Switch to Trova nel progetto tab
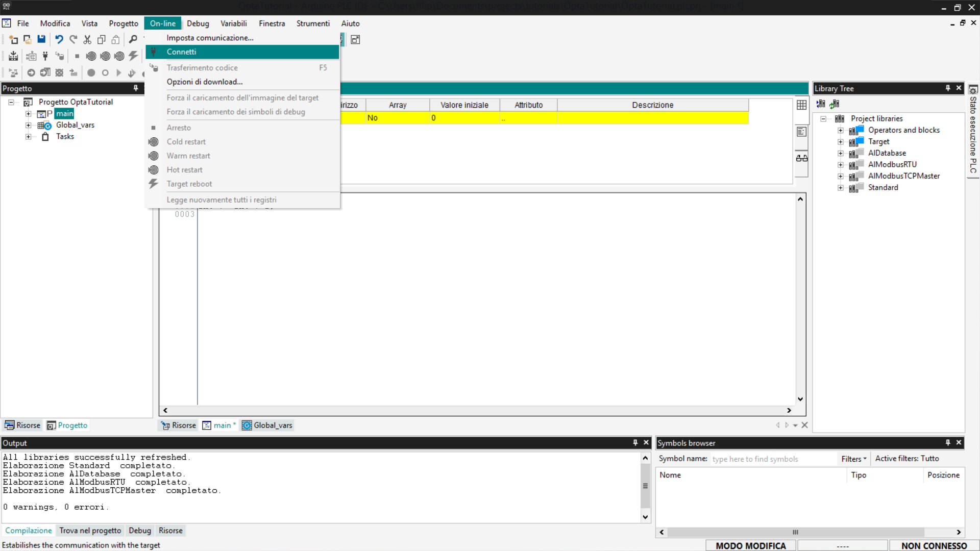Screen dimensions: 980x551 (90, 531)
